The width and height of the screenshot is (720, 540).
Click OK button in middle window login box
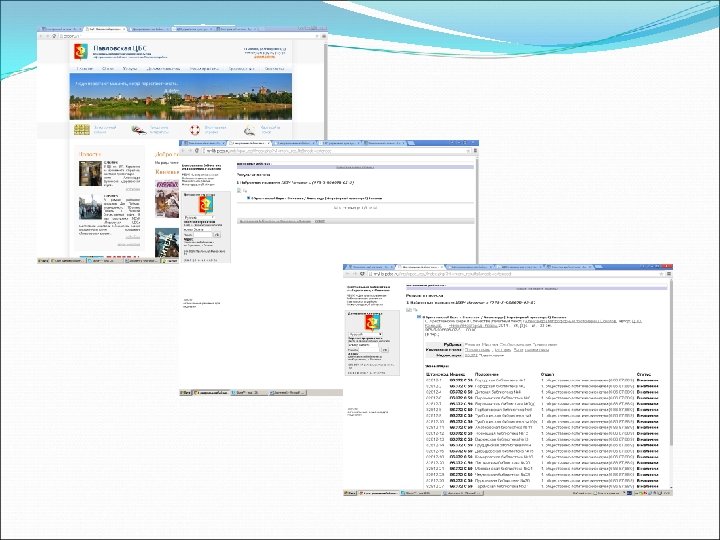[217, 235]
